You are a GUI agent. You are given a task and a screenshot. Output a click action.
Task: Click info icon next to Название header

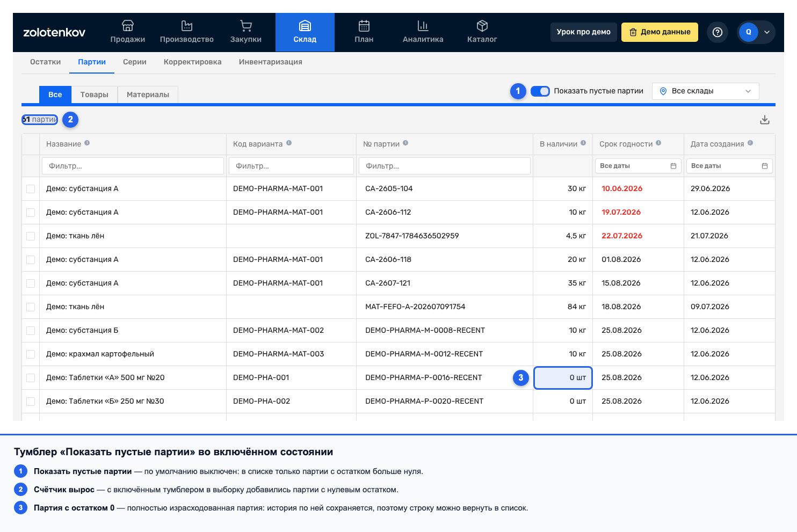(87, 143)
